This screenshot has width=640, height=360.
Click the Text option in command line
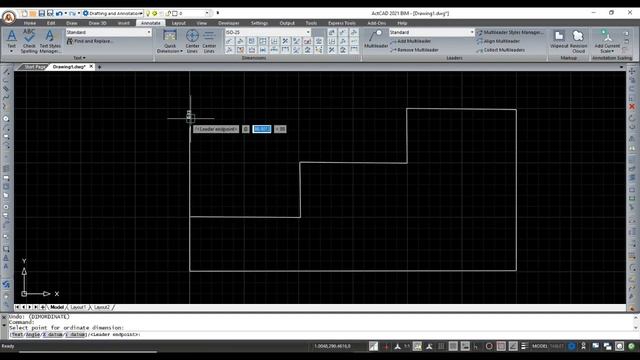(x=17, y=334)
